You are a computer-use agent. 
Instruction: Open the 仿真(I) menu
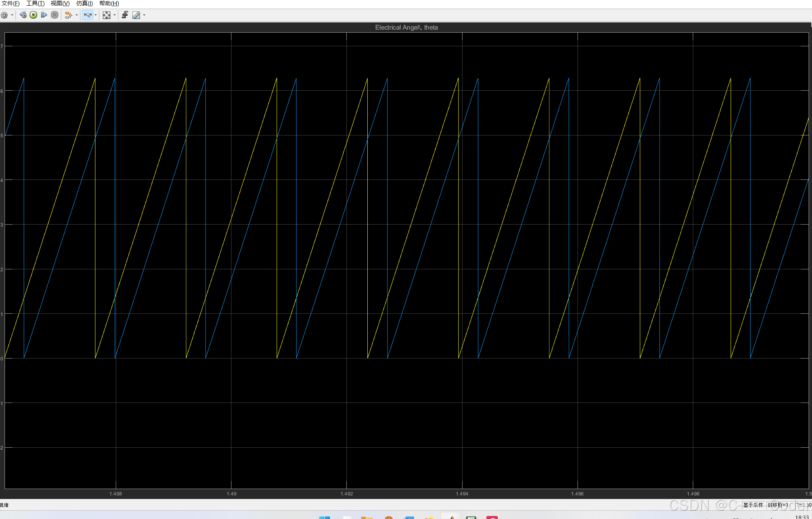coord(84,3)
